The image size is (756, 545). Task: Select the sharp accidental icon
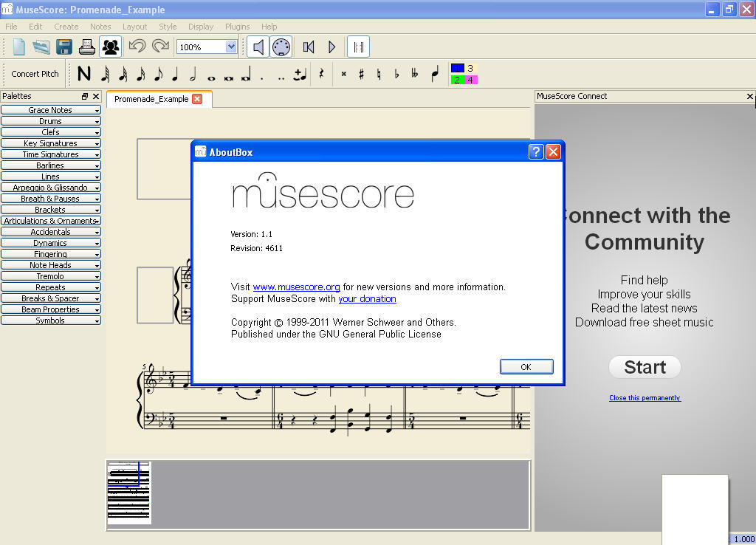click(361, 74)
